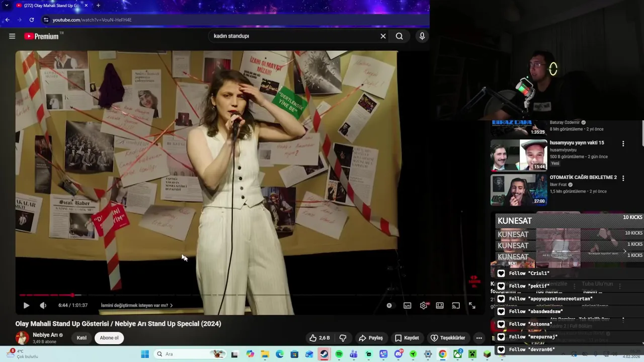Click the '10 KICKS' header in KUNESAT panel
The image size is (644, 362).
pos(632,217)
